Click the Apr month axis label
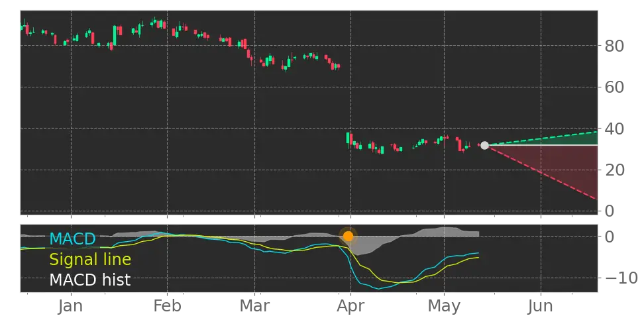Image resolution: width=644 pixels, height=322 pixels. 350,306
